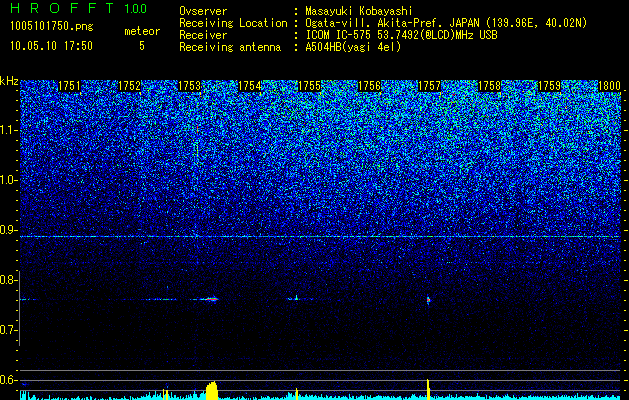Click the Receiver label
This screenshot has width=629, height=400.
tap(203, 35)
